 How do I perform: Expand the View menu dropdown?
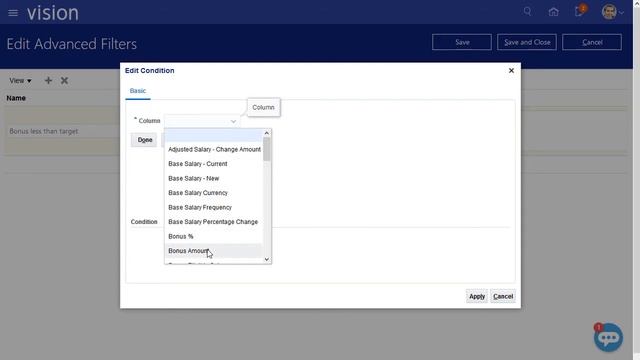pos(20,81)
